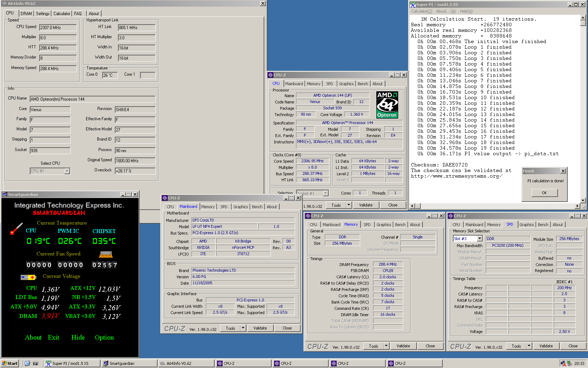Click Super PI horizontal scrollbar left arrow
The height and width of the screenshot is (368, 588).
(413, 206)
